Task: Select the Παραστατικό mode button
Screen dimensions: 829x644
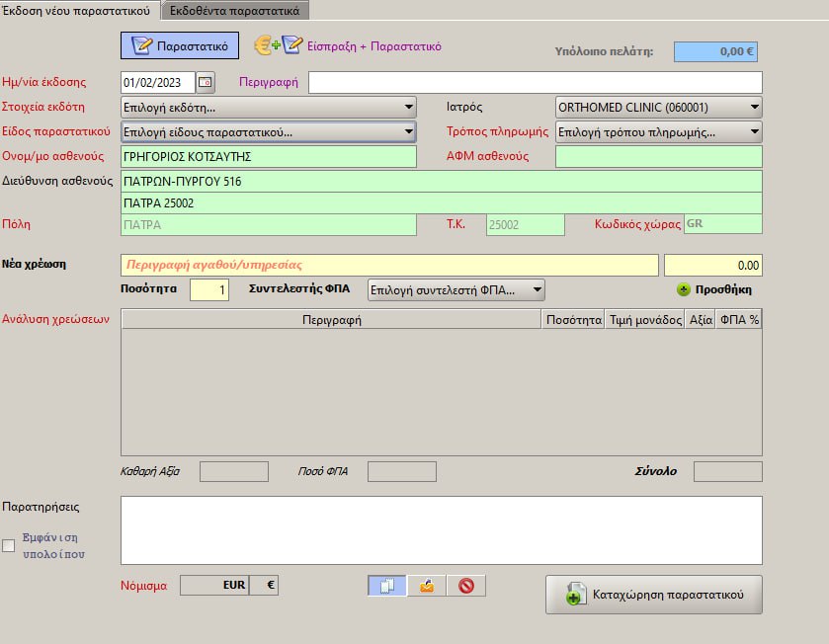Action: [x=180, y=45]
